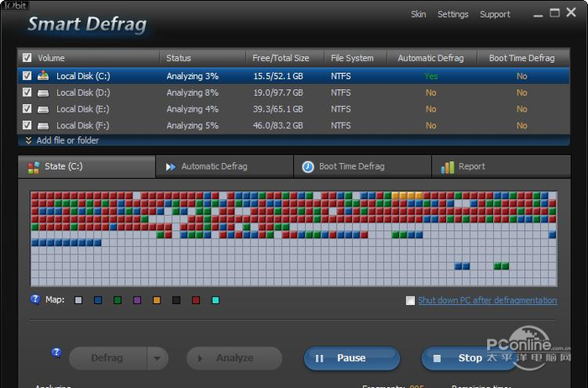
Task: Click the Automatic Defrag fast-forward icon
Action: 171,167
